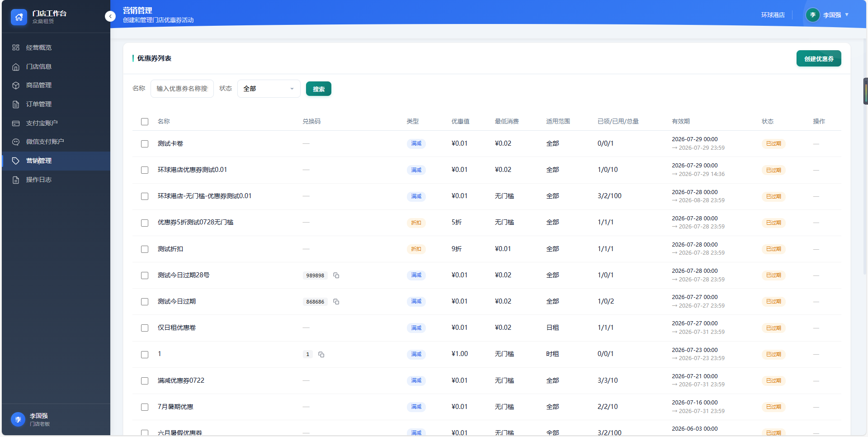Click the 支付宝账户 card icon
This screenshot has width=868, height=437.
[x=16, y=123]
